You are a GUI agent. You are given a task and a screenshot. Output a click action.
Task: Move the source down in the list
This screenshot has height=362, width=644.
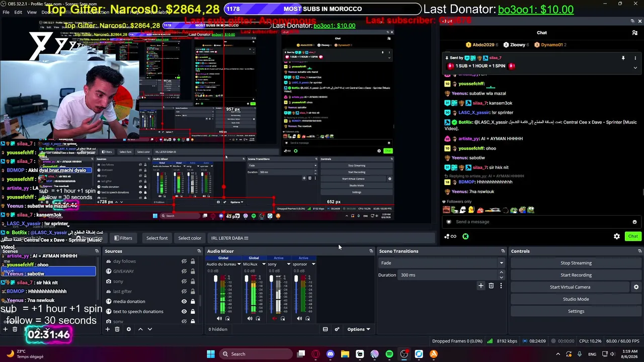pos(150,329)
